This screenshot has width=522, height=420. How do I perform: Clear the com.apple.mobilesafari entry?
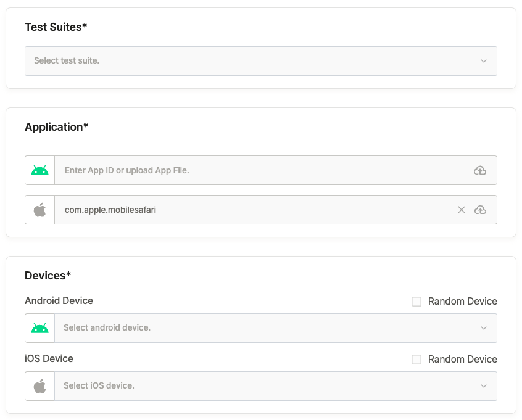[x=461, y=210]
